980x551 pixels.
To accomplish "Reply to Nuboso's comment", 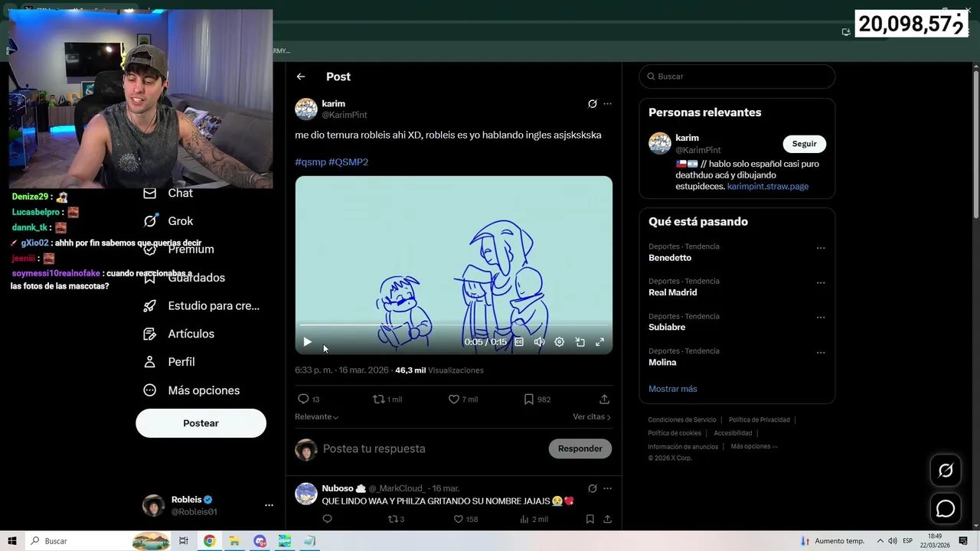I will [327, 519].
